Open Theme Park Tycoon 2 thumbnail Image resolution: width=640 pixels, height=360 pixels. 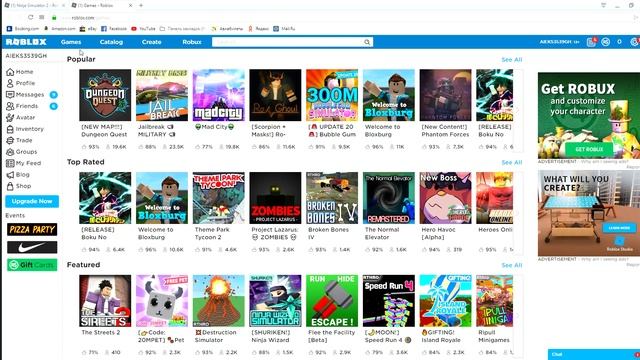(x=218, y=198)
